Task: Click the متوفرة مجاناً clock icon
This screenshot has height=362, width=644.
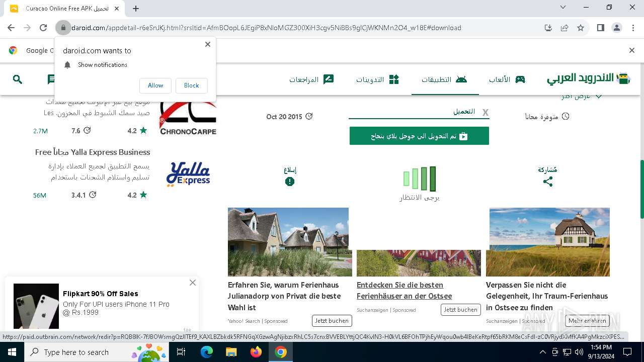Action: 566,116
